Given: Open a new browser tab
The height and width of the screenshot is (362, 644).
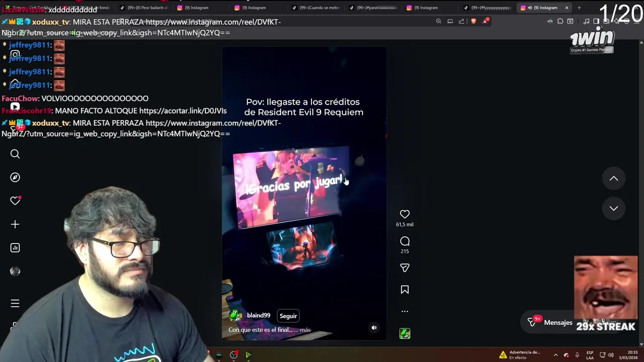Looking at the screenshot, I should [x=579, y=8].
